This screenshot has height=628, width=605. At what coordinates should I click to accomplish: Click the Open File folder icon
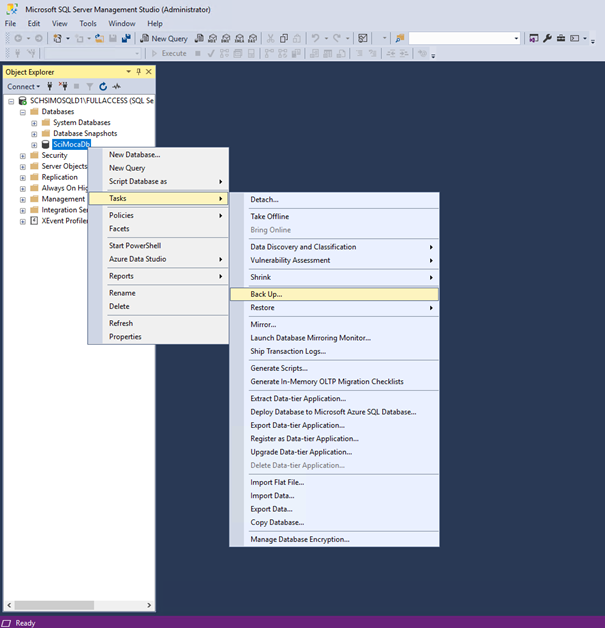99,38
